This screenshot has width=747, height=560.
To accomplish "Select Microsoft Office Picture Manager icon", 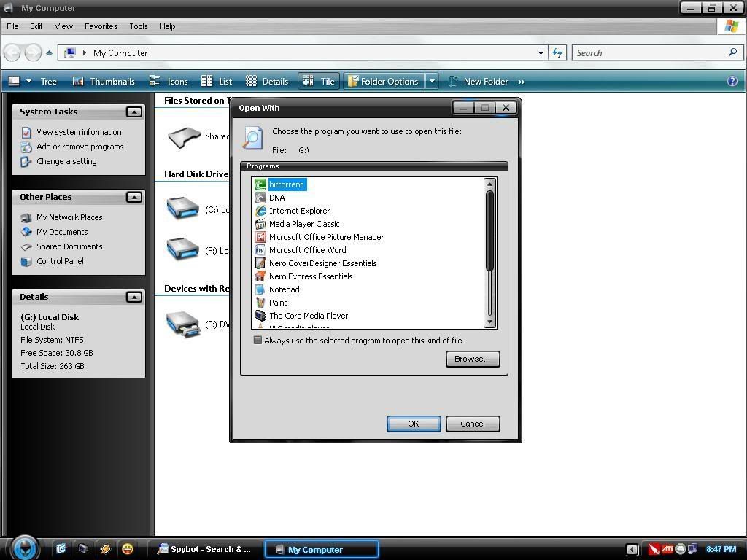I will (x=260, y=237).
